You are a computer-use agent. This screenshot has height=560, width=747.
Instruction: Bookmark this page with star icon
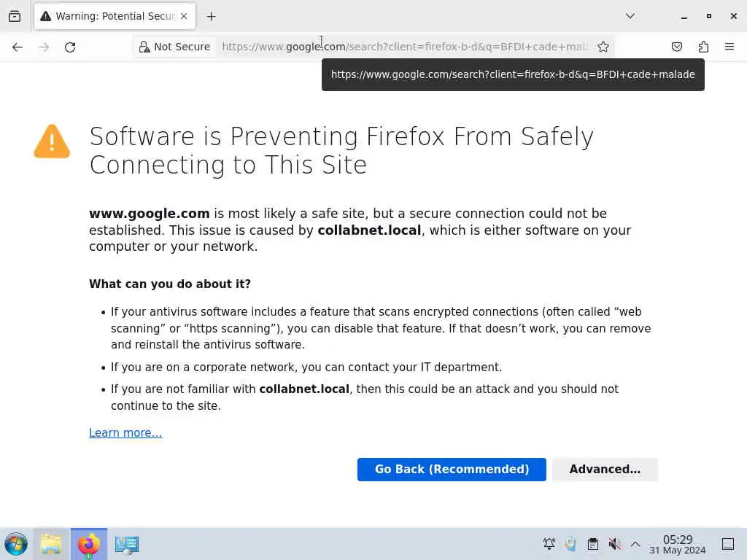(603, 47)
